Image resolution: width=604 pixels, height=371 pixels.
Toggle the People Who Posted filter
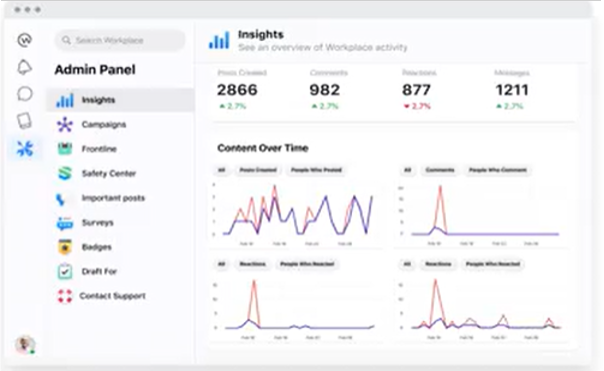(x=316, y=170)
